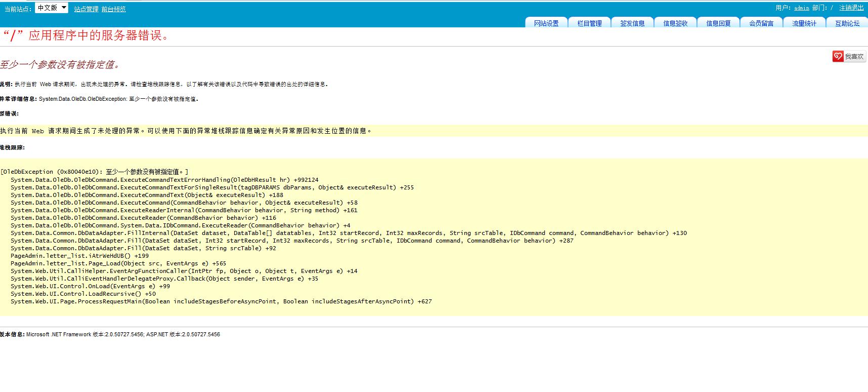This screenshot has width=868, height=392.
Task: Open the 中文版 site dropdown
Action: pos(51,8)
